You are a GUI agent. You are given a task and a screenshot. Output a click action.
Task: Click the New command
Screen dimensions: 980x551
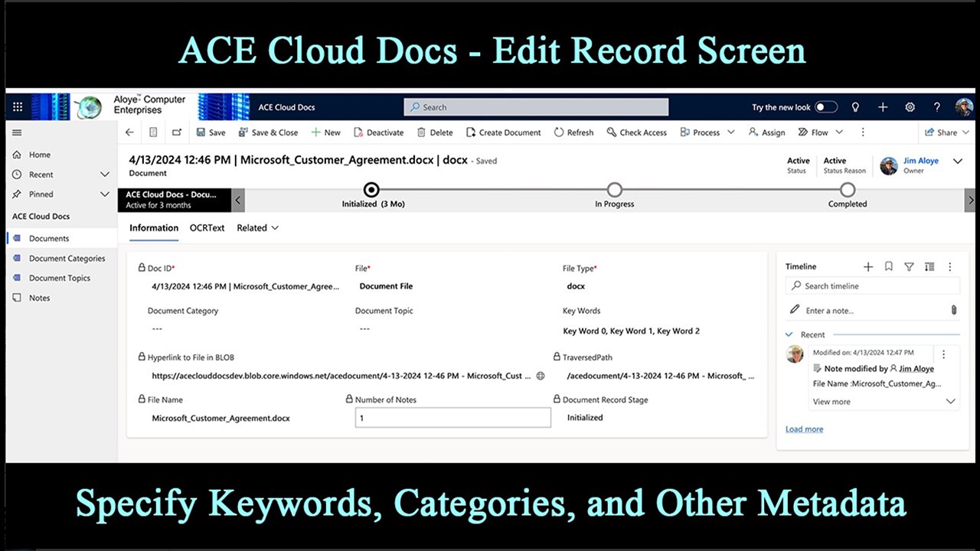click(x=325, y=132)
